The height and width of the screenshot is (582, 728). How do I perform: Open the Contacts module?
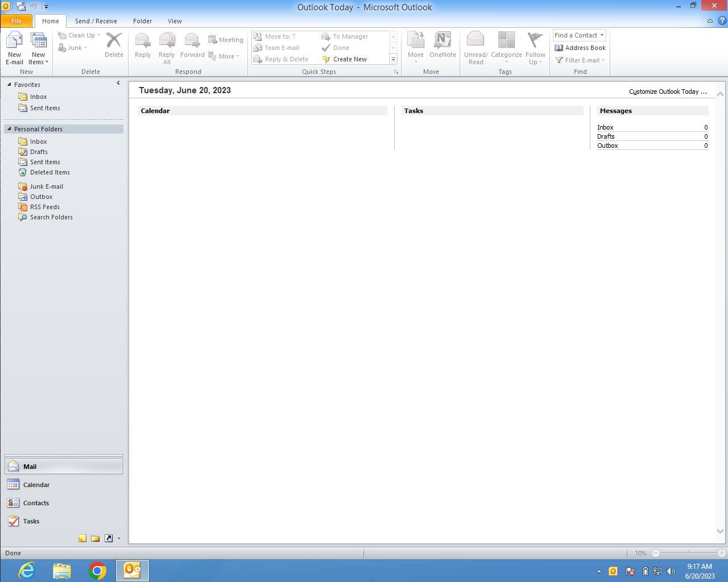[x=36, y=503]
